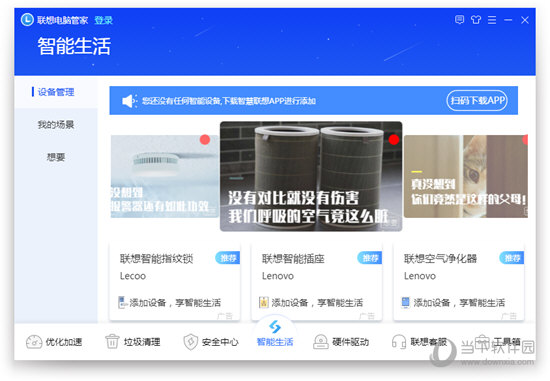
Task: Open the 联想智能指纹锁 product card
Action: (175, 282)
